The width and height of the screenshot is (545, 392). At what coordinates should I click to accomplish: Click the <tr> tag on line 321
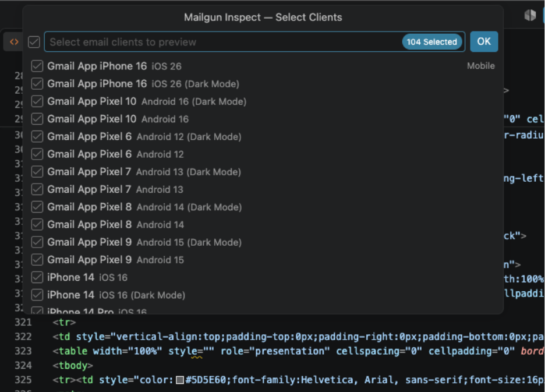pos(64,323)
